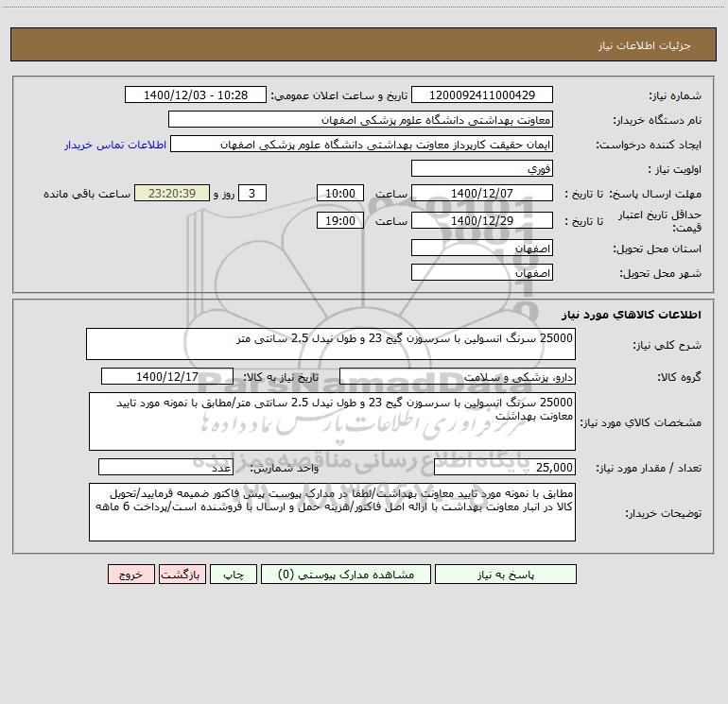
Task: Click the 'تعداد / مقدار مورد نیاز:' label
Action: click(x=649, y=469)
